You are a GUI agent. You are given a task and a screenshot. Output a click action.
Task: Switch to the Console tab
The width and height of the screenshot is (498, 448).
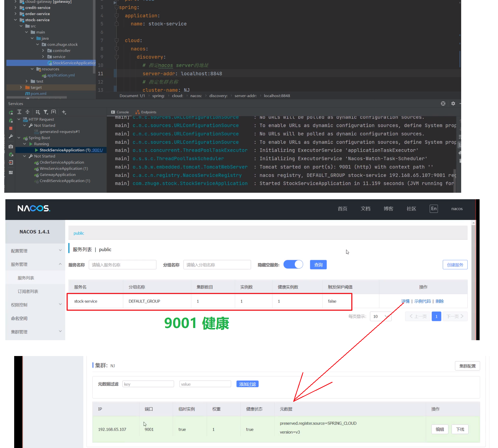(120, 112)
